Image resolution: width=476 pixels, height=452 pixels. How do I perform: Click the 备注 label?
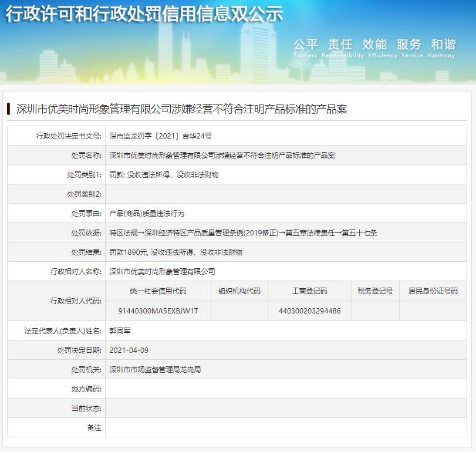pos(94,428)
